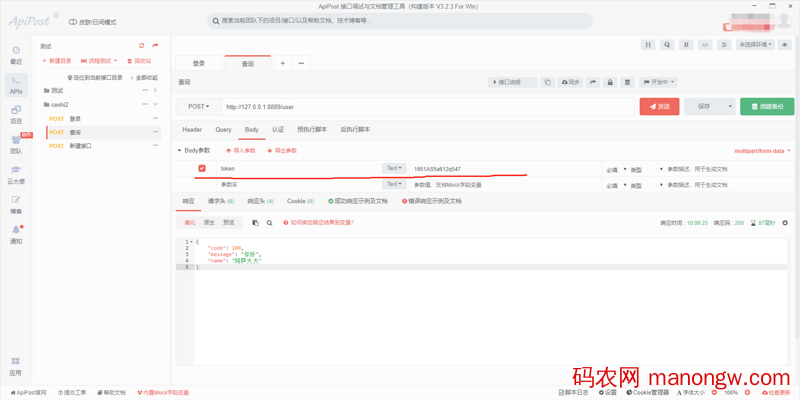Open the 开发中 status dropdown

[x=659, y=82]
